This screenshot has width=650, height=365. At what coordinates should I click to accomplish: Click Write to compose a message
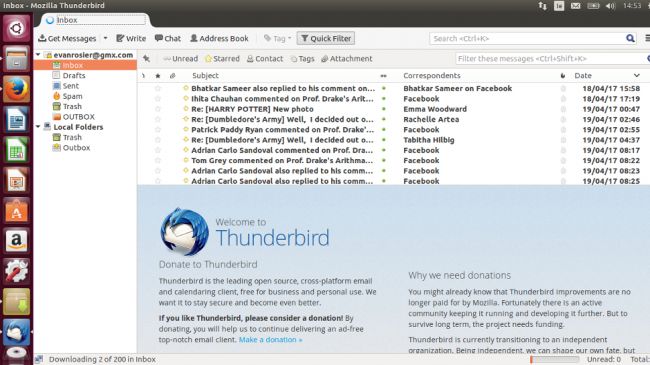click(x=131, y=39)
